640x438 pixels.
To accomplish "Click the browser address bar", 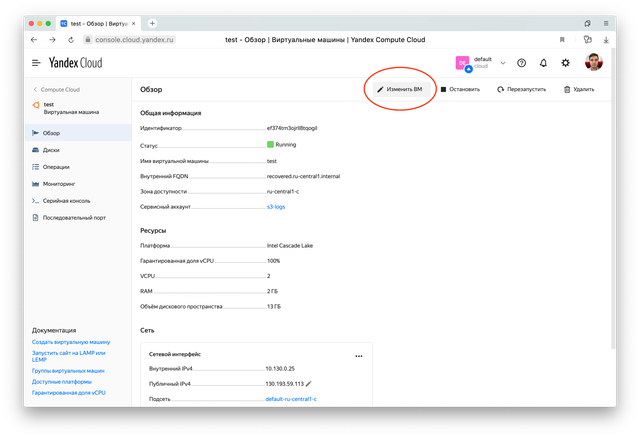I will [x=300, y=40].
